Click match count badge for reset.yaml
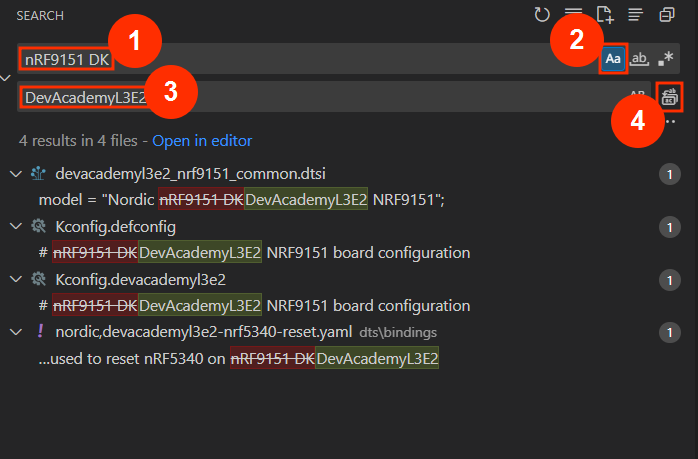The width and height of the screenshot is (698, 459). point(670,333)
